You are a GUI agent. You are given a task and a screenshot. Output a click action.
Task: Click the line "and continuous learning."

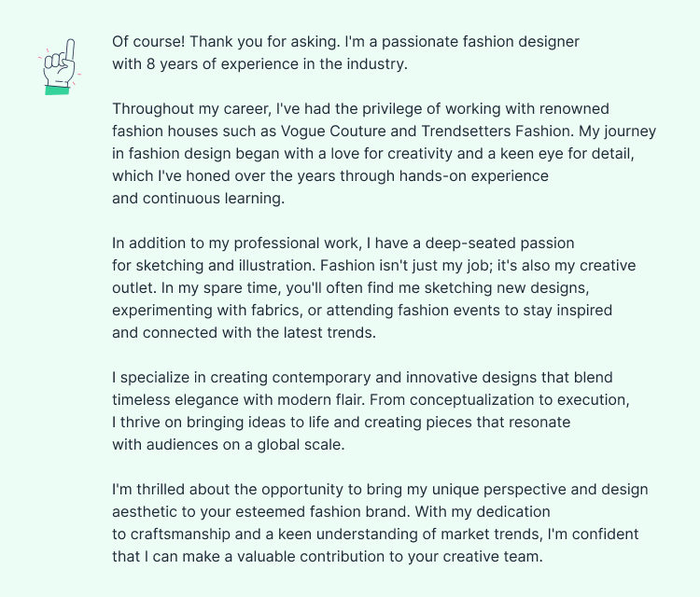(x=198, y=199)
